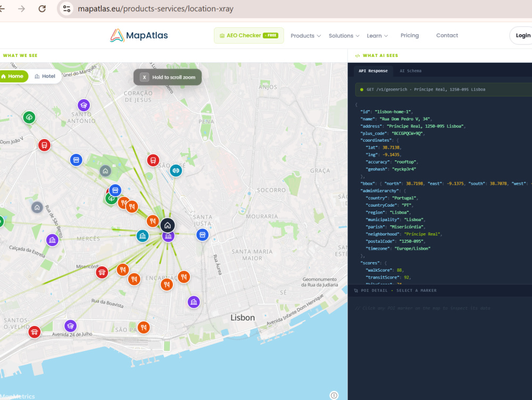Switch the map to Hotel view
The width and height of the screenshot is (532, 400).
pos(45,76)
